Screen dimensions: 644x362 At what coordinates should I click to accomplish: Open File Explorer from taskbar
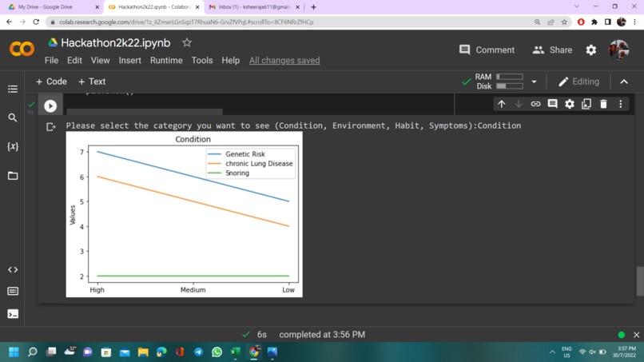[143, 352]
